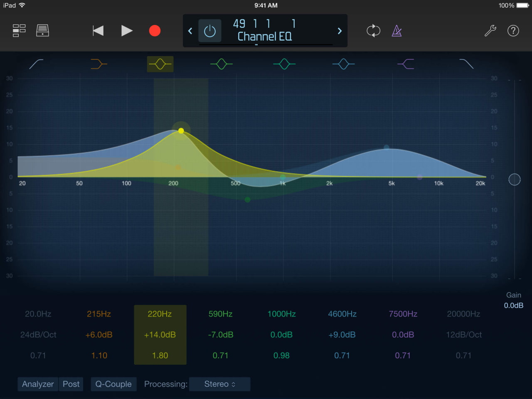Image resolution: width=532 pixels, height=399 pixels.
Task: Enable the metronome icon
Action: tap(397, 31)
